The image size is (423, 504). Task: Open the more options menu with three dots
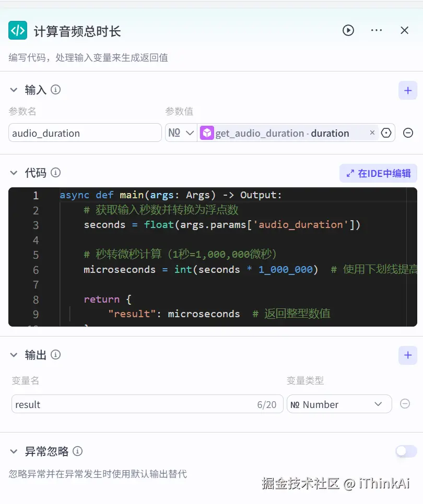tap(376, 30)
